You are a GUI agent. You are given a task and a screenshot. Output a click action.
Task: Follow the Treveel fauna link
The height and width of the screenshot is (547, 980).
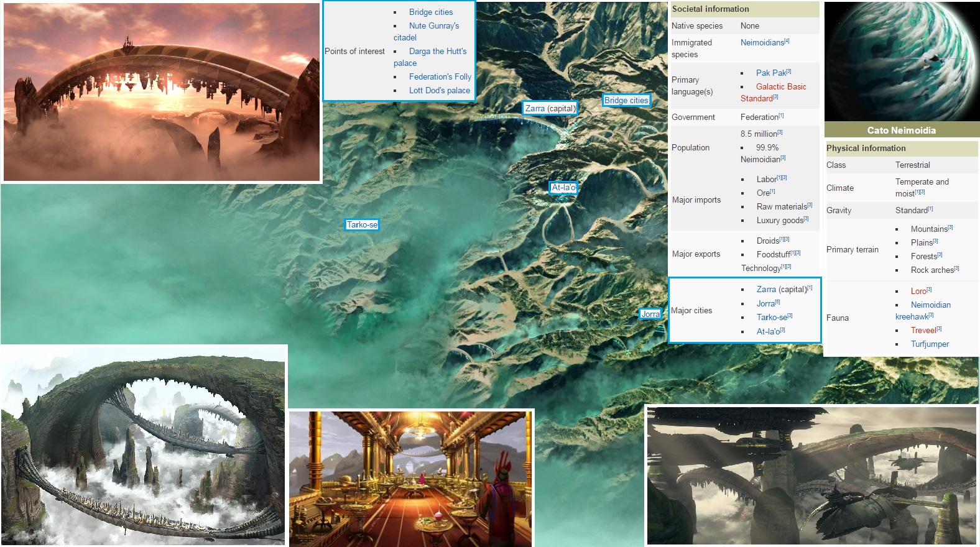click(923, 331)
